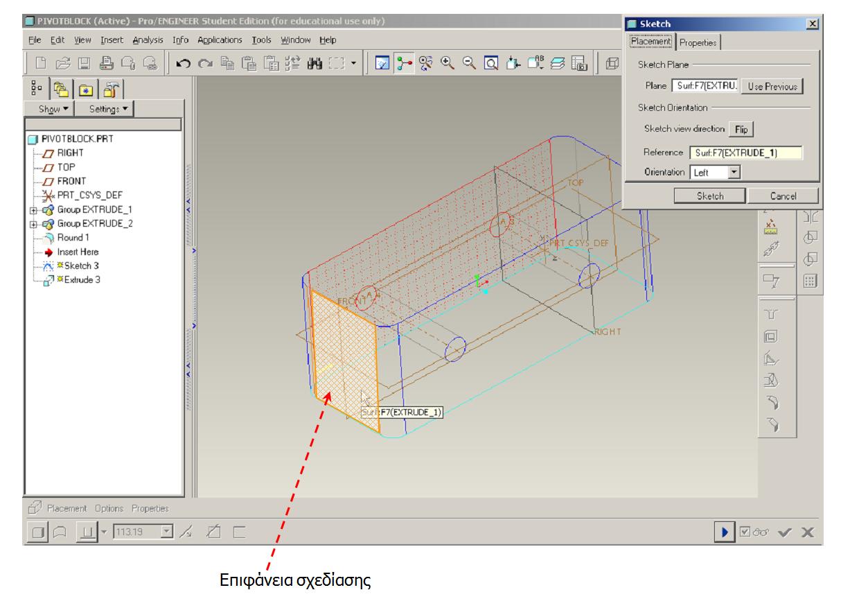Screen dimensions: 868x599
Task: Select the Favorites navigator tab
Action: [x=86, y=88]
